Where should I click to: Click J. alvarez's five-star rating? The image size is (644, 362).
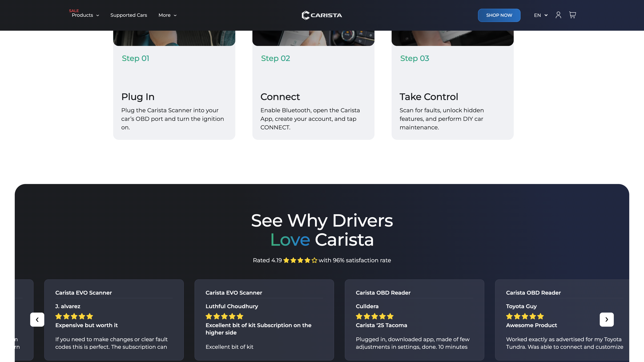tap(74, 316)
